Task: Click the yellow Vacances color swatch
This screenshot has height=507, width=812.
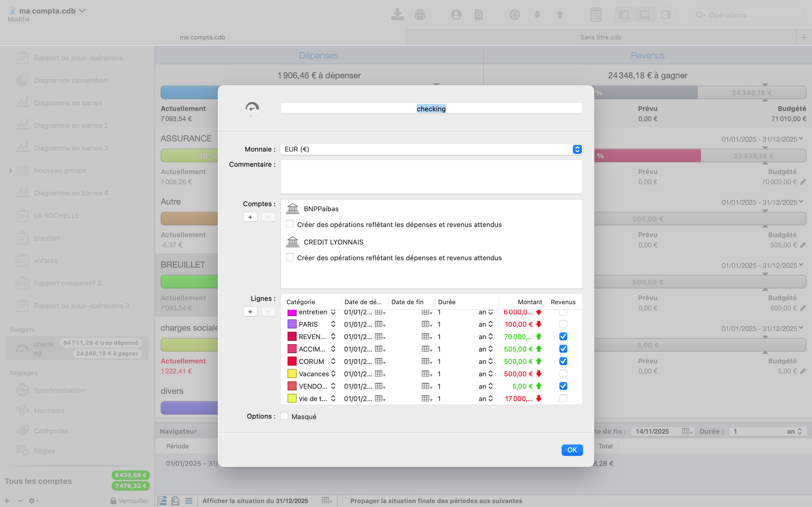Action: [292, 373]
